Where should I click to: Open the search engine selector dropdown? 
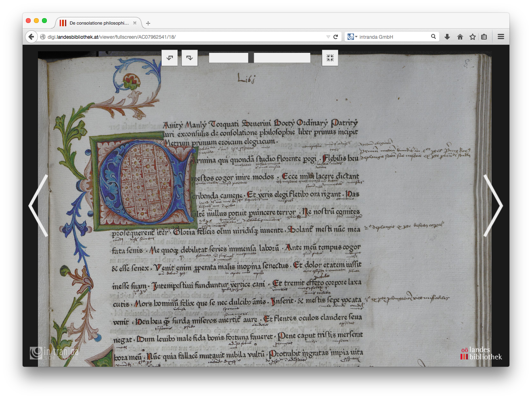352,37
